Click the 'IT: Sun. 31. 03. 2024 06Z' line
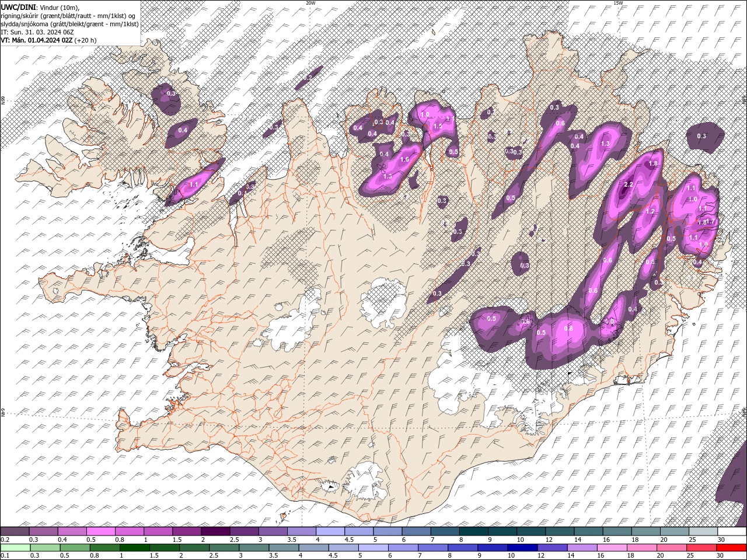The width and height of the screenshot is (747, 560). (37, 32)
